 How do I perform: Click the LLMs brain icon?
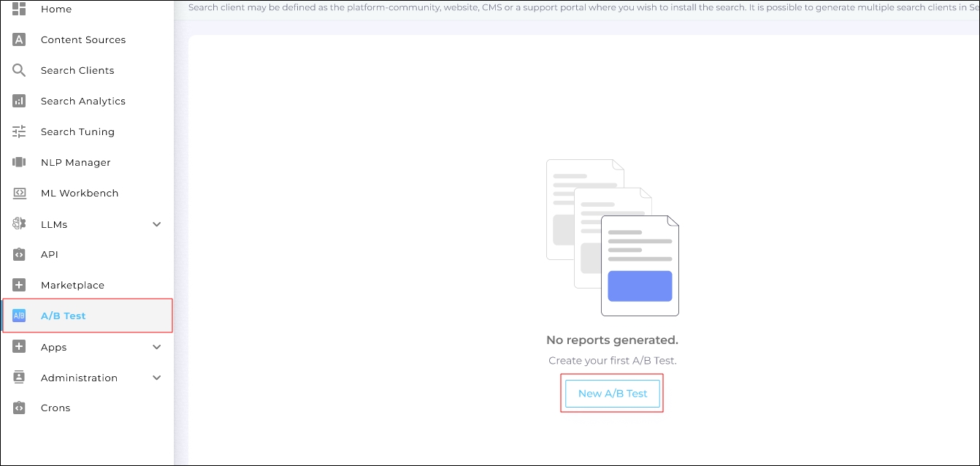tap(19, 224)
